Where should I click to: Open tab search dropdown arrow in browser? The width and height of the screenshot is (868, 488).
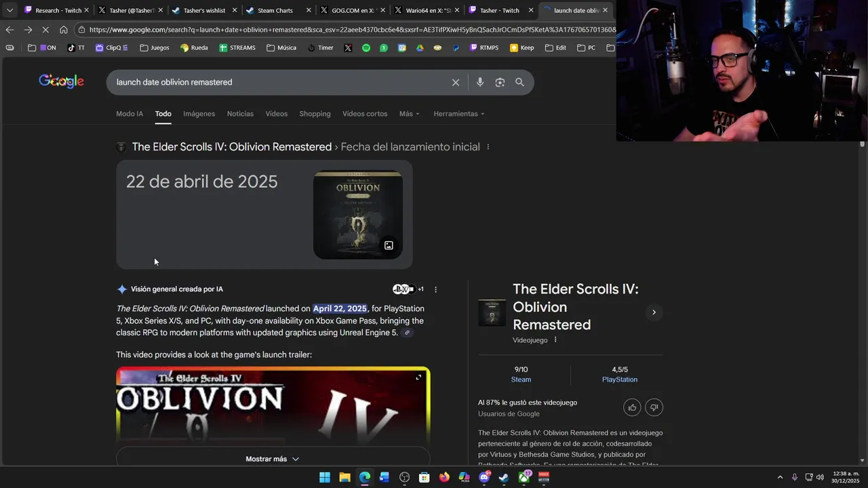[x=9, y=10]
